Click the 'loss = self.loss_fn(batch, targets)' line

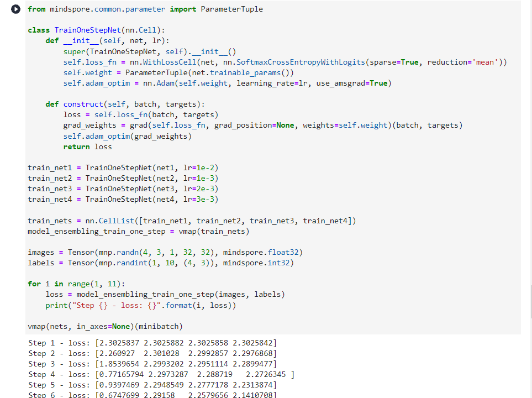point(141,115)
